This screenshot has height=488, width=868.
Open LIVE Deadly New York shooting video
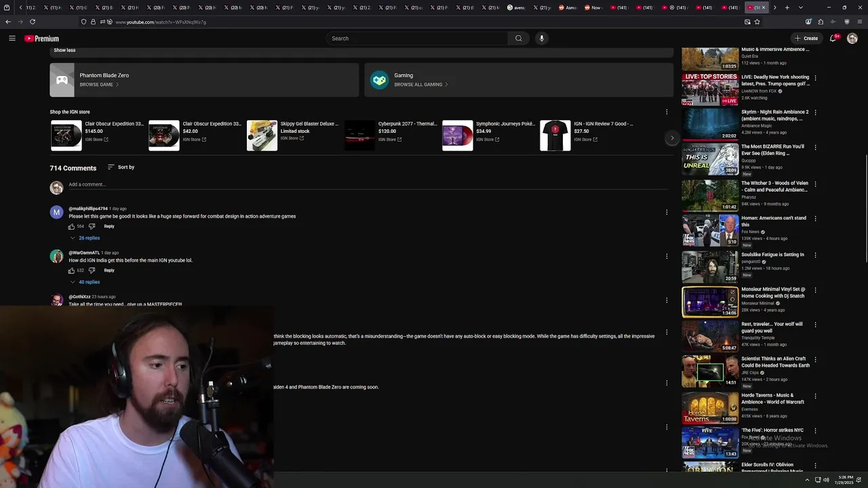pyautogui.click(x=775, y=81)
